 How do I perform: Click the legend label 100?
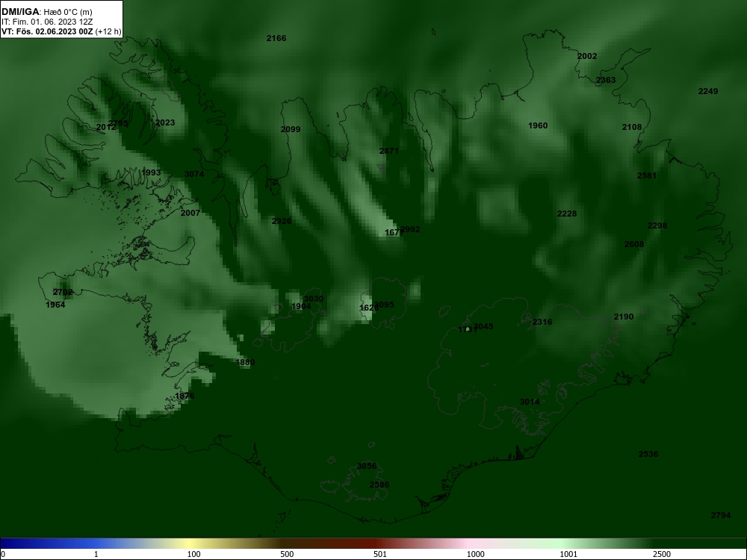[x=193, y=554]
